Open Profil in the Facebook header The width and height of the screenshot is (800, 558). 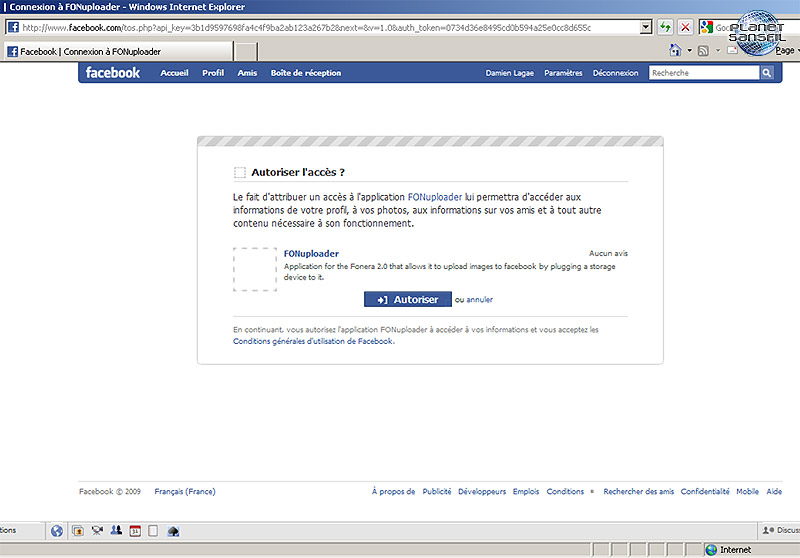click(x=213, y=73)
